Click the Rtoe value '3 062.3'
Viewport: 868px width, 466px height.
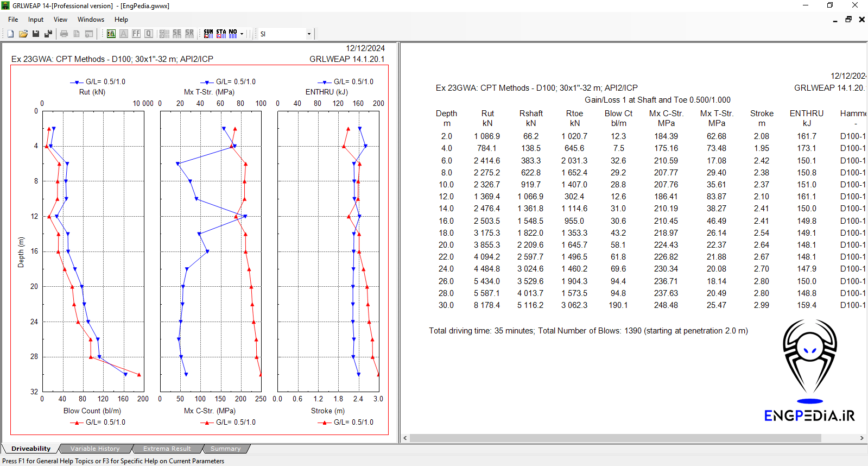[x=574, y=305]
